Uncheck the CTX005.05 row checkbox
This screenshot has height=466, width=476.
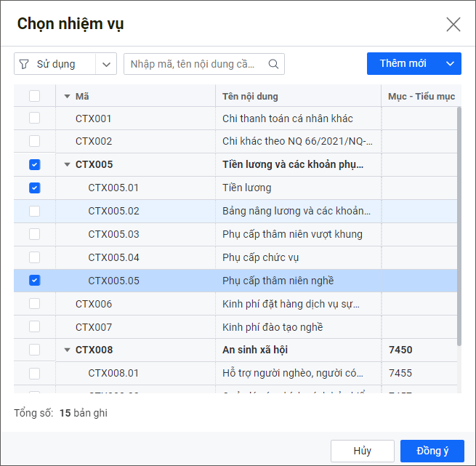click(x=35, y=281)
